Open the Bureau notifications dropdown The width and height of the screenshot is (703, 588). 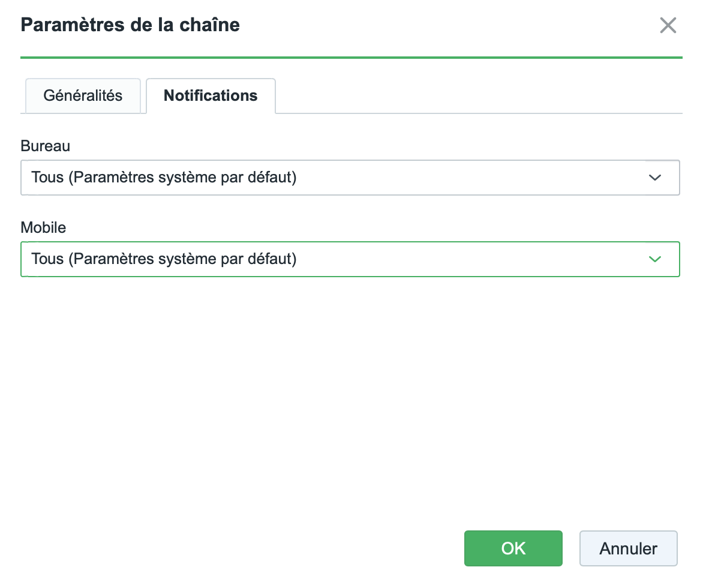tap(350, 178)
